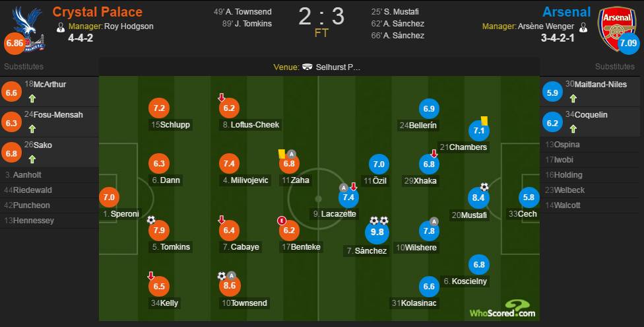Click the WhoScored.com logo
Screen dimensions: 644x327
pyautogui.click(x=502, y=308)
